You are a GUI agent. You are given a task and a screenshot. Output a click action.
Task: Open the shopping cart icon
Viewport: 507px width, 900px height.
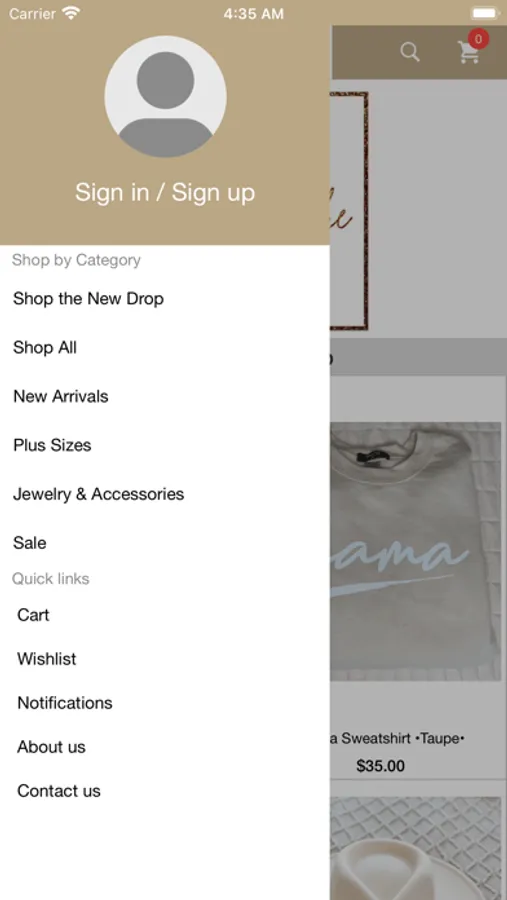coord(469,53)
